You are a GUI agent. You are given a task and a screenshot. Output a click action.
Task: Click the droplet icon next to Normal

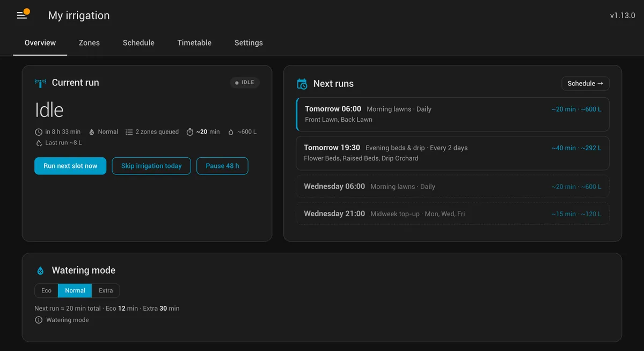click(x=92, y=132)
